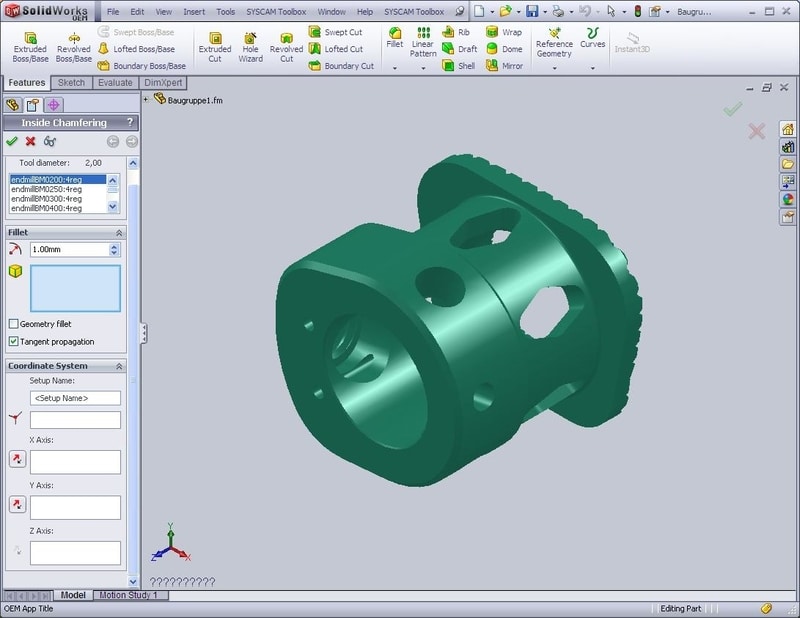The width and height of the screenshot is (800, 618).
Task: Open Curves tool
Action: pos(592,38)
